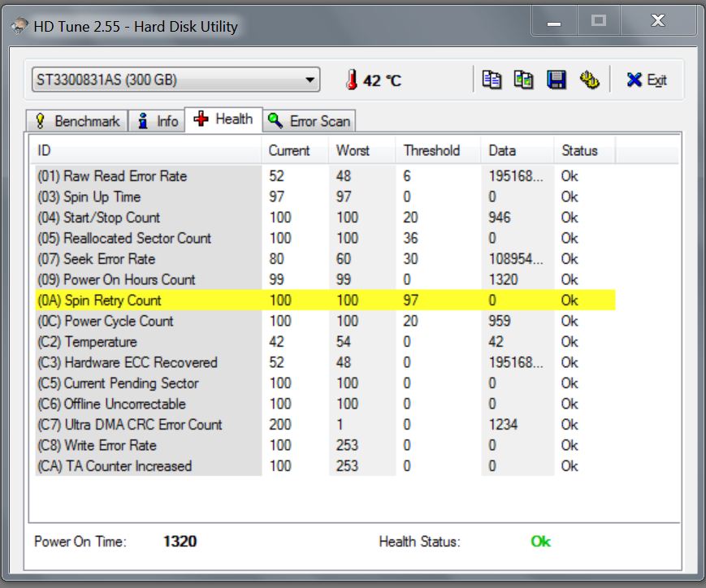Click the Exit button
Viewport: 706px width, 588px height.
[x=646, y=80]
